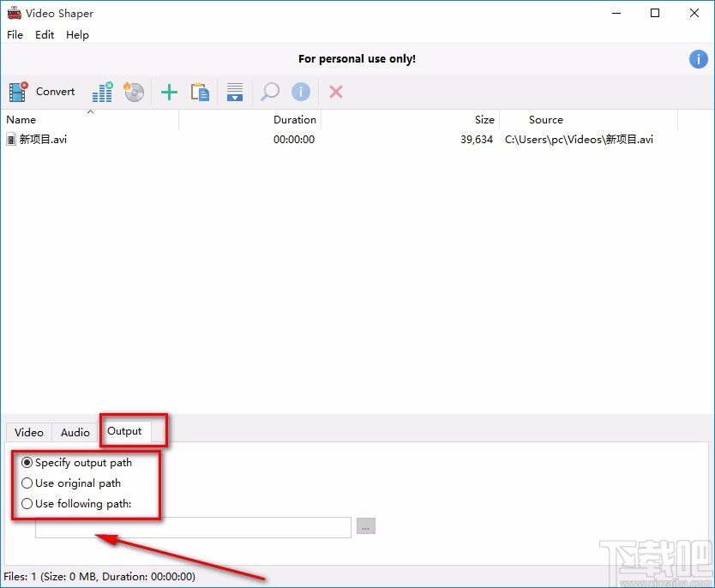Viewport: 715px width, 588px height.
Task: Switch to the Video tab
Action: click(x=29, y=433)
